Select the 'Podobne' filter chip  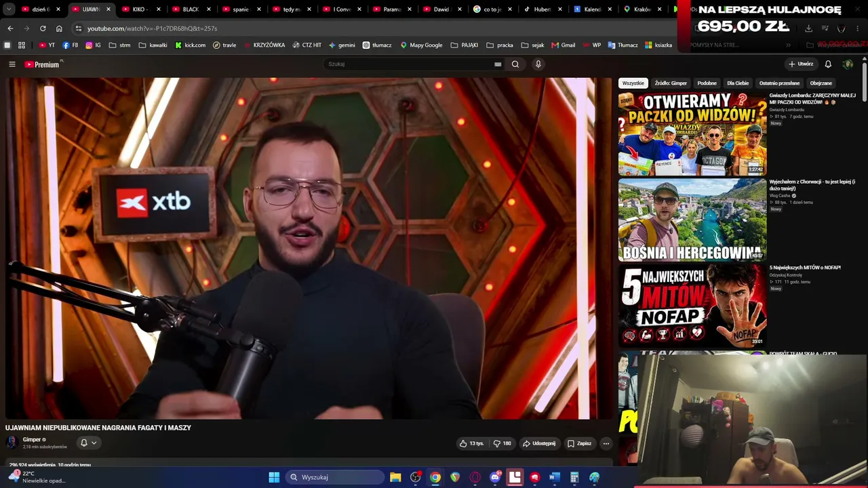click(707, 83)
